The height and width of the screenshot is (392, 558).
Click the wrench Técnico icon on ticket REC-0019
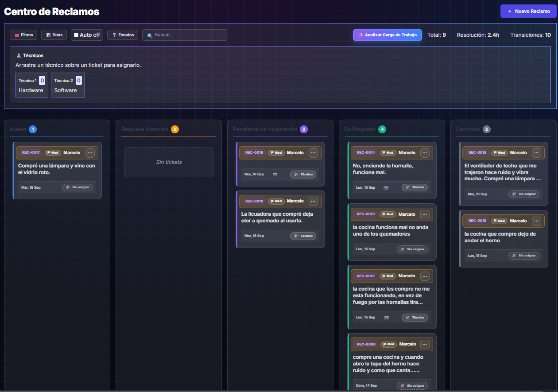297,174
